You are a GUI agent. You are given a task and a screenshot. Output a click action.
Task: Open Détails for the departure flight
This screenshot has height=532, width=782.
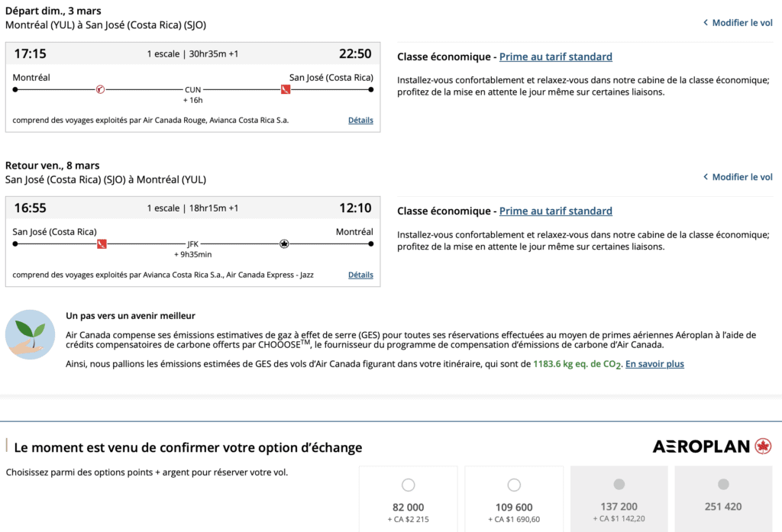click(360, 121)
